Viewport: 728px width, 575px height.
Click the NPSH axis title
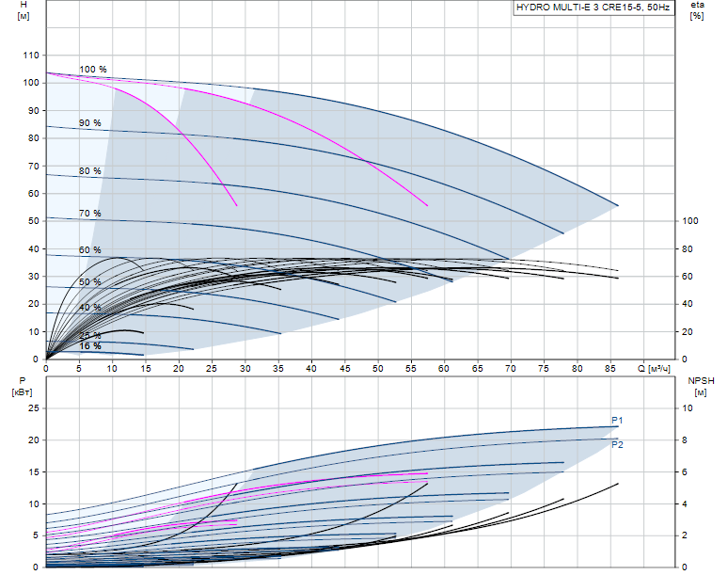pos(701,387)
